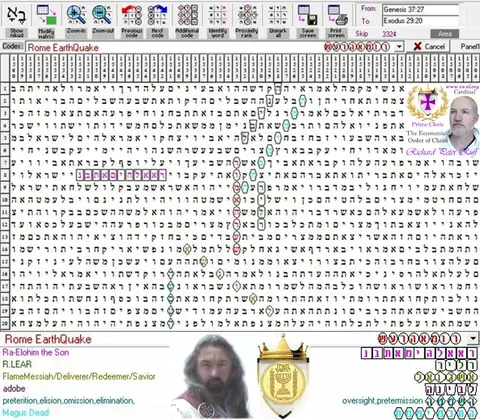Select the Magus Dead entry
The width and height of the screenshot is (480, 420).
click(26, 412)
